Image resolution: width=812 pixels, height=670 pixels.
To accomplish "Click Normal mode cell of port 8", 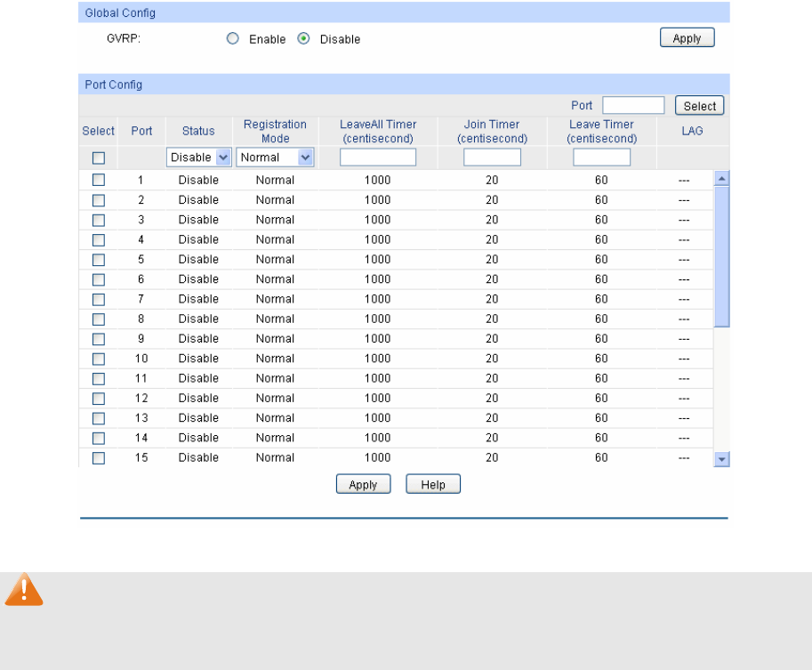I will click(275, 319).
